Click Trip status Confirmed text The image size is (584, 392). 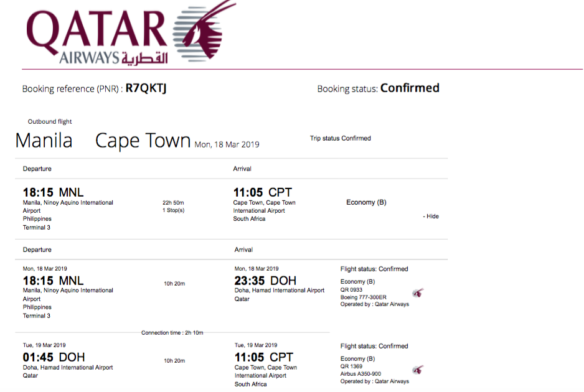(x=341, y=138)
